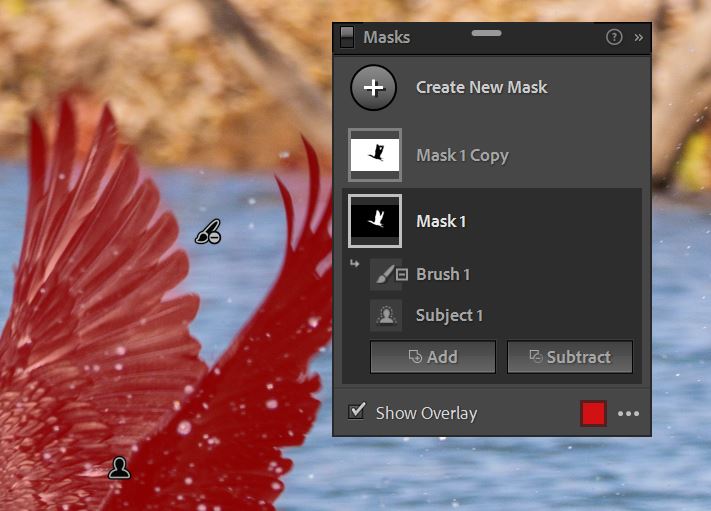
Task: Select the Mask 1 thumbnail
Action: point(375,221)
